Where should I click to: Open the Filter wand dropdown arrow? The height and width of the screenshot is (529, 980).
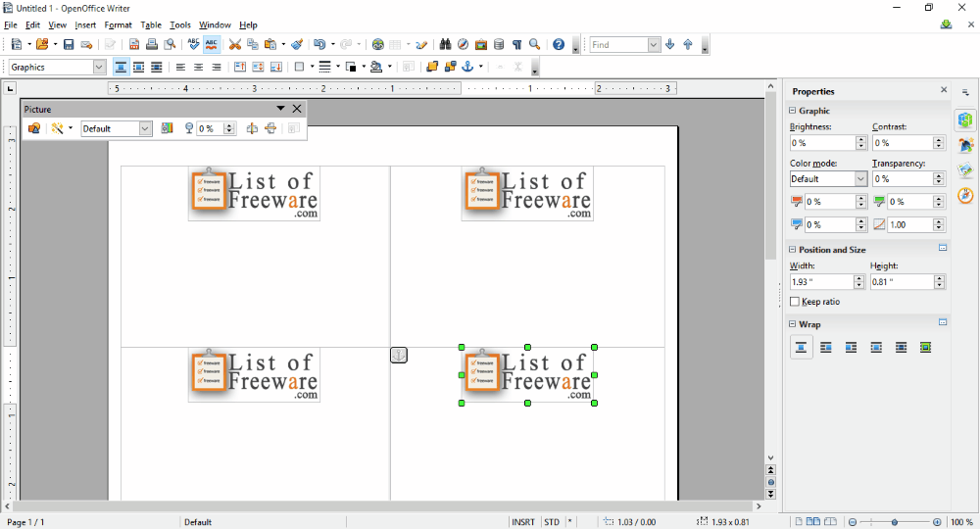[70, 128]
